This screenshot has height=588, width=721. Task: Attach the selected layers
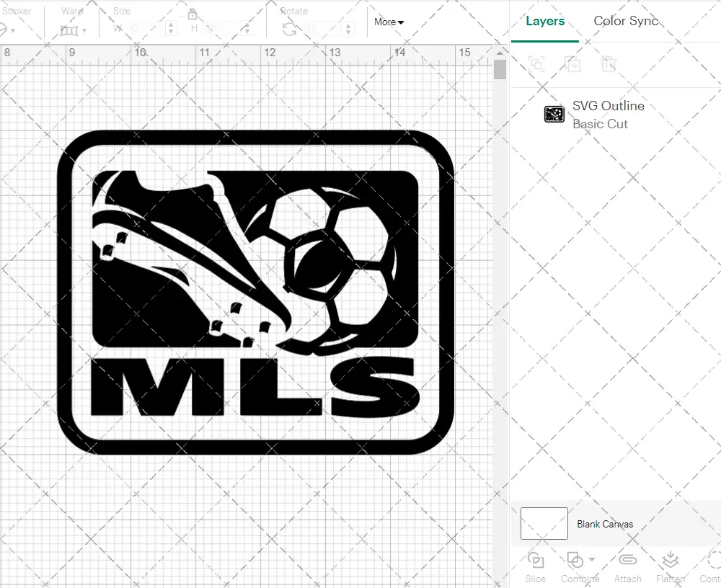click(627, 566)
